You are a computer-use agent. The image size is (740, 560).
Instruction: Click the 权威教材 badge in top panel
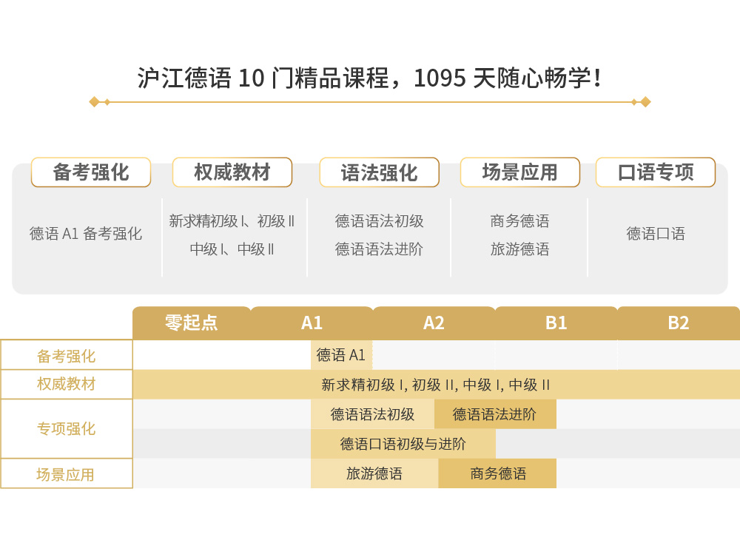(232, 172)
